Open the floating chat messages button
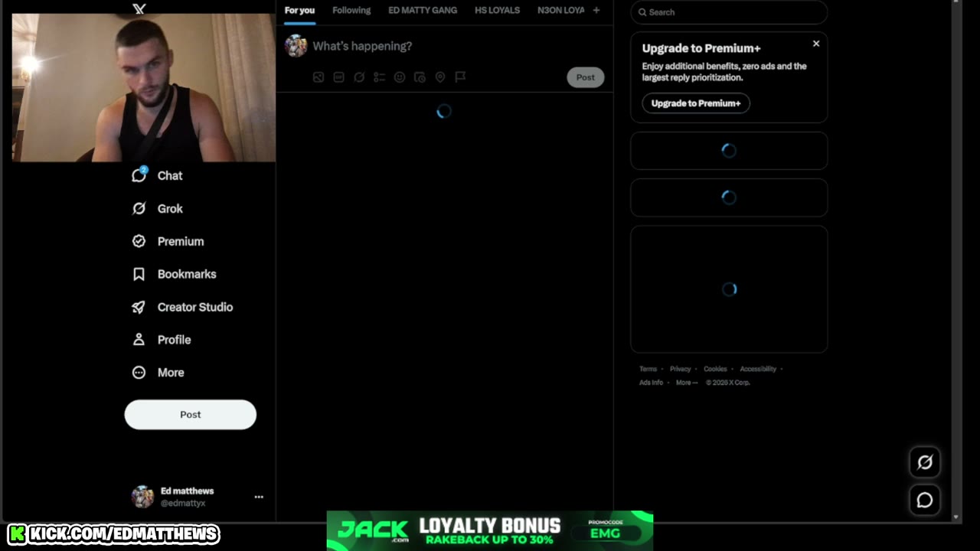The image size is (980, 551). (925, 500)
